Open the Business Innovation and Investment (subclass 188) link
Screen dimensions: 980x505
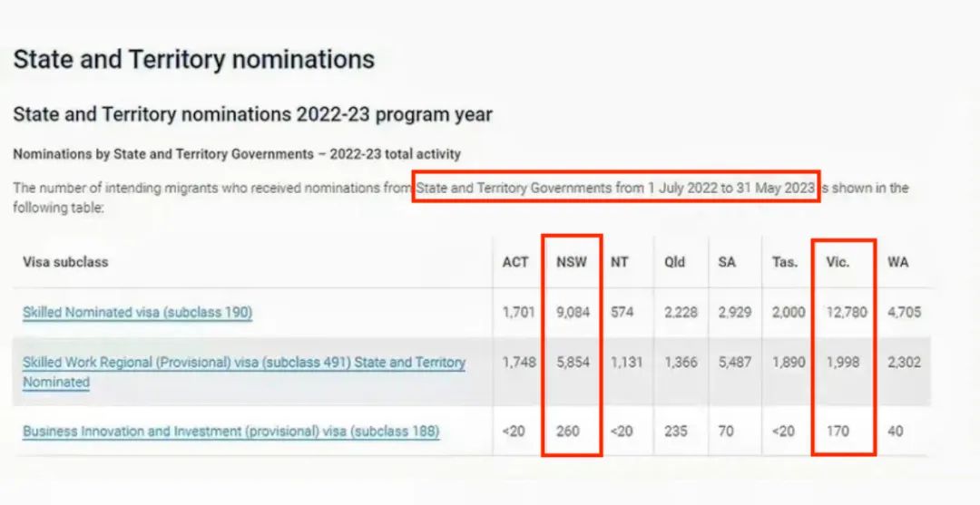[x=230, y=432]
